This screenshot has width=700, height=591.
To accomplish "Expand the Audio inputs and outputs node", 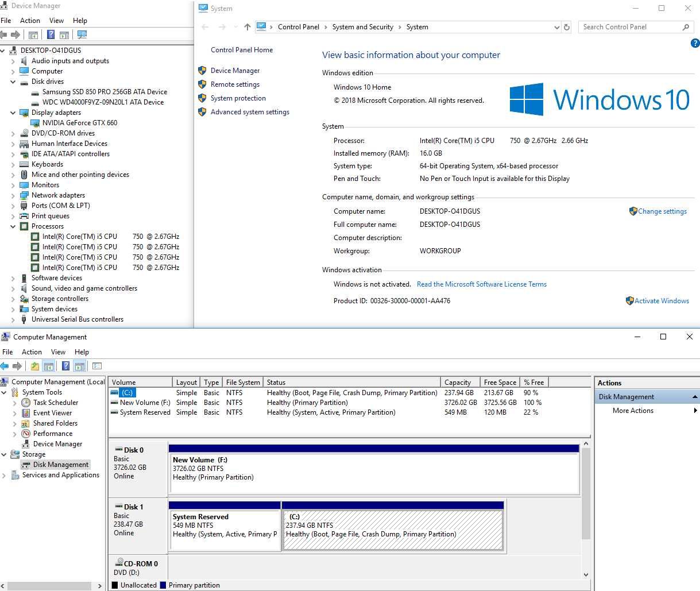I will pos(13,61).
